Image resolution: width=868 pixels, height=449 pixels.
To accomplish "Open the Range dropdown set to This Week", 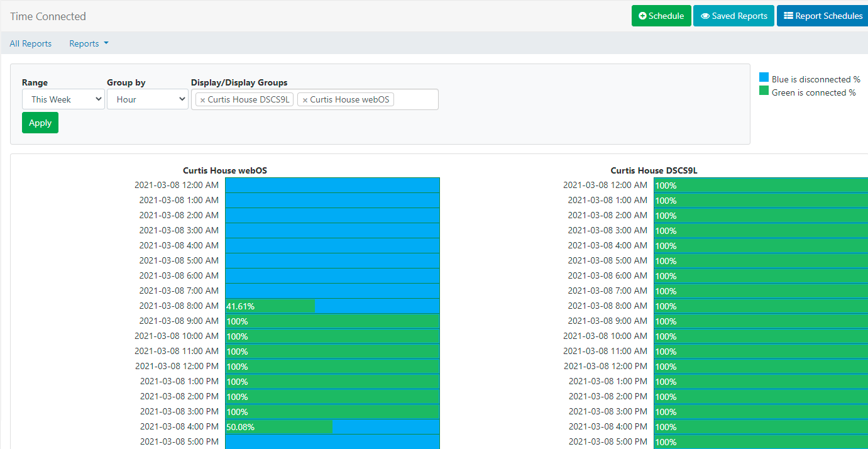I will coord(63,99).
